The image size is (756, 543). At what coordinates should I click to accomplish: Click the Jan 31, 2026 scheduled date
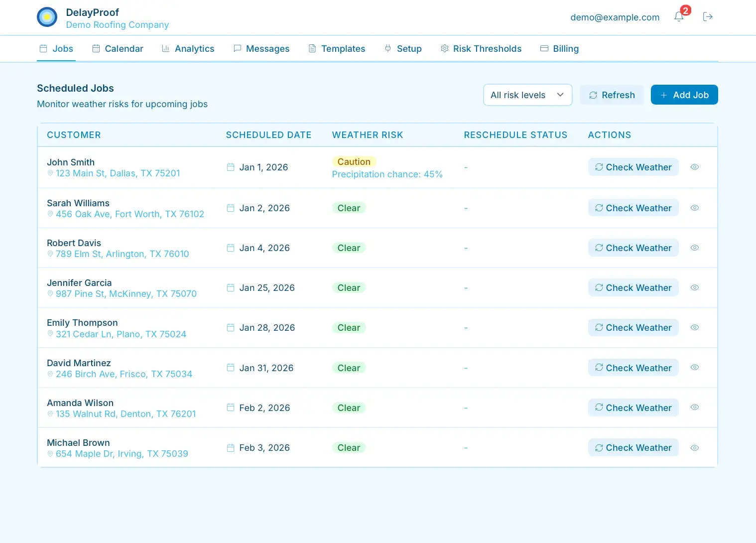point(266,368)
